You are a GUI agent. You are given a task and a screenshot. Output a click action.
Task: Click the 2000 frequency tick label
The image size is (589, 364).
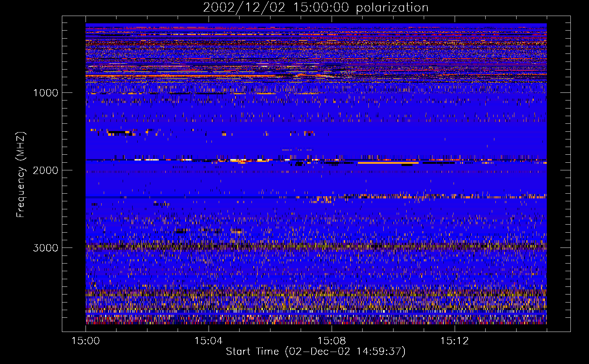click(x=46, y=170)
